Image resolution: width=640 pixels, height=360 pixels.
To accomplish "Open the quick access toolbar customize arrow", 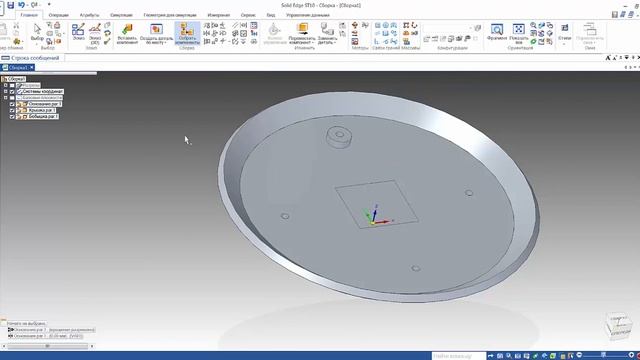I will point(49,5).
